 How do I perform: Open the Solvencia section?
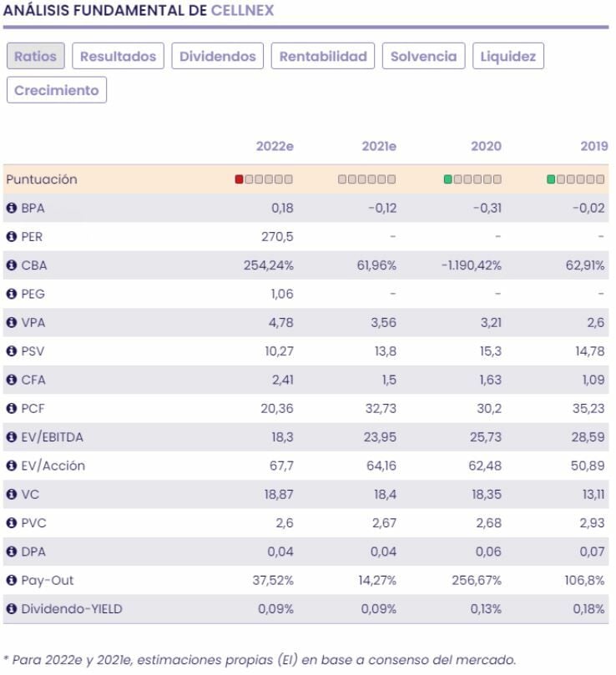[x=424, y=57]
